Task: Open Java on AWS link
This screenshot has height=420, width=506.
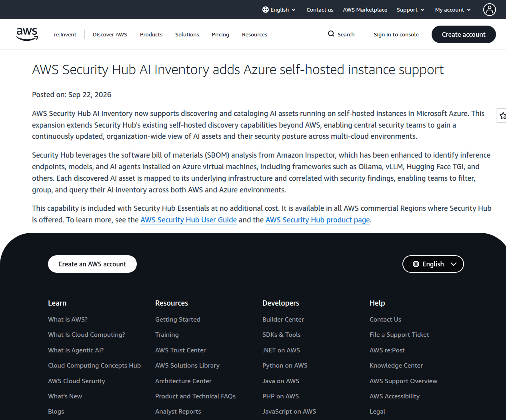Action: click(281, 381)
